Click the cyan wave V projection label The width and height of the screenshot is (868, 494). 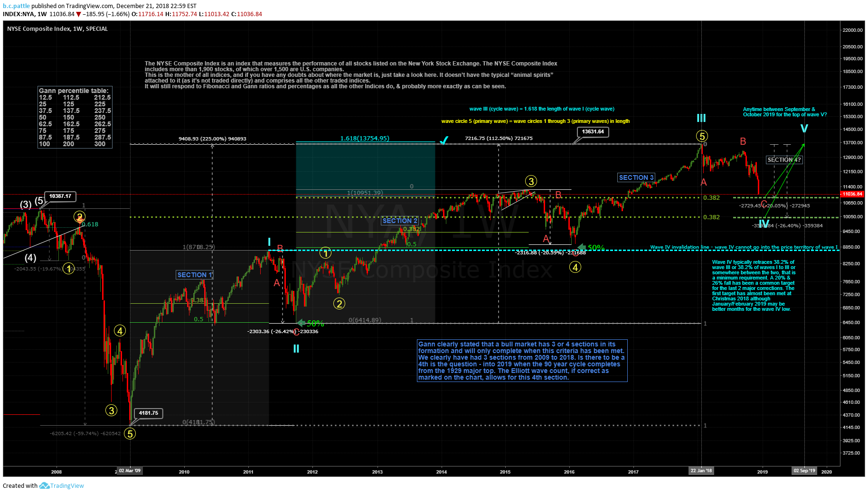804,128
